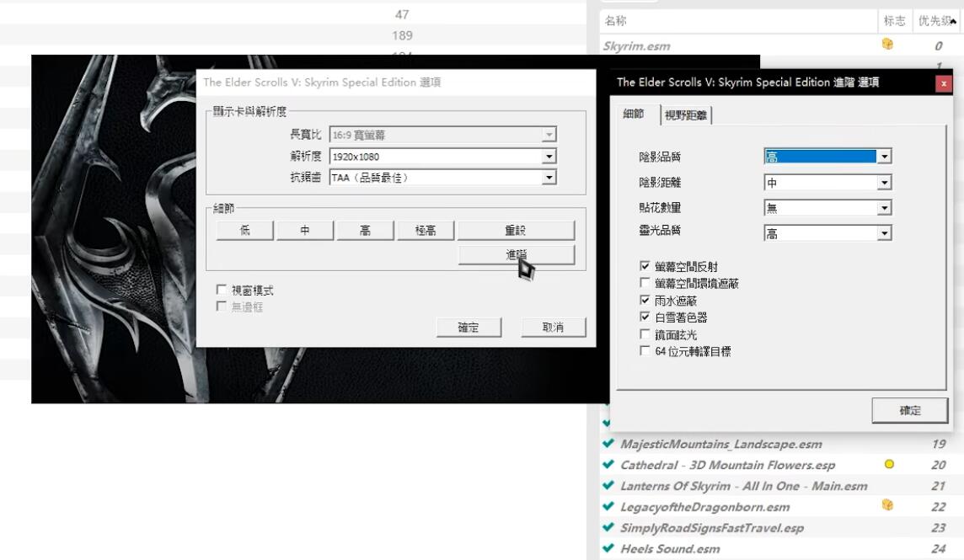Open the 貼花數量 dropdown
Viewport: 964px width, 560px height.
884,208
